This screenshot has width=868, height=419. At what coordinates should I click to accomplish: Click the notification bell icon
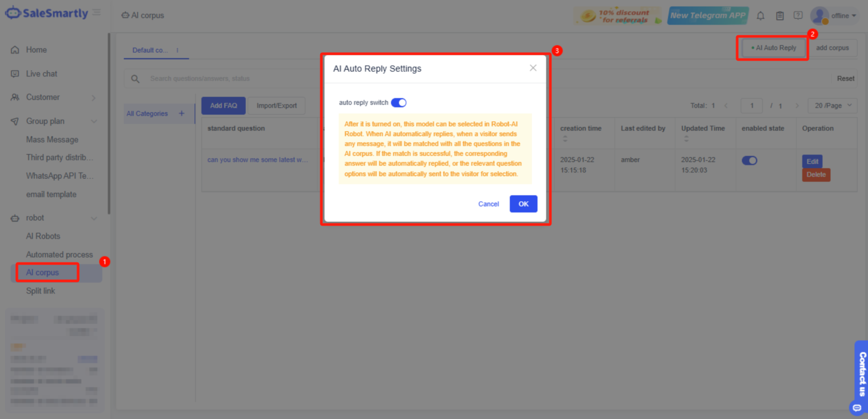pos(760,16)
